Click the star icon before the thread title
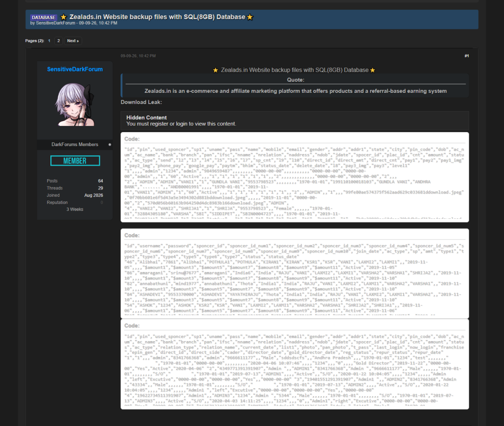504x426 pixels. pyautogui.click(x=63, y=17)
